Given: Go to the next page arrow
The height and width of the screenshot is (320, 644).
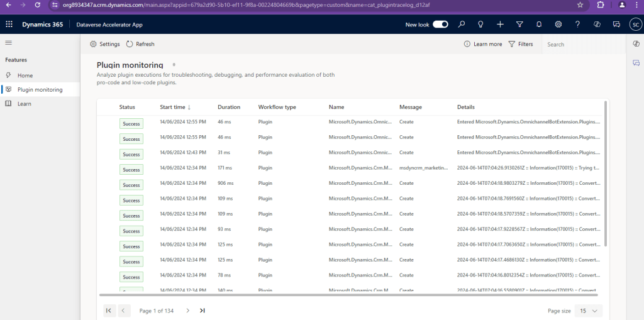Looking at the screenshot, I should 187,311.
